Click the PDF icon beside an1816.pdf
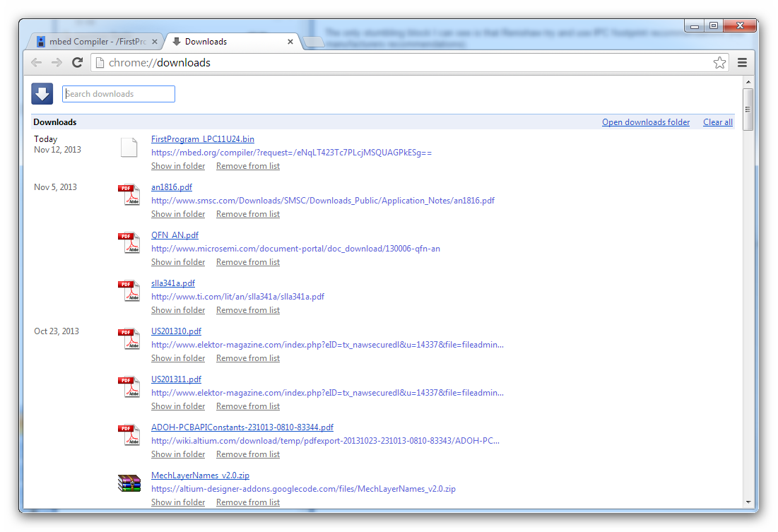The width and height of the screenshot is (778, 532). click(x=129, y=194)
